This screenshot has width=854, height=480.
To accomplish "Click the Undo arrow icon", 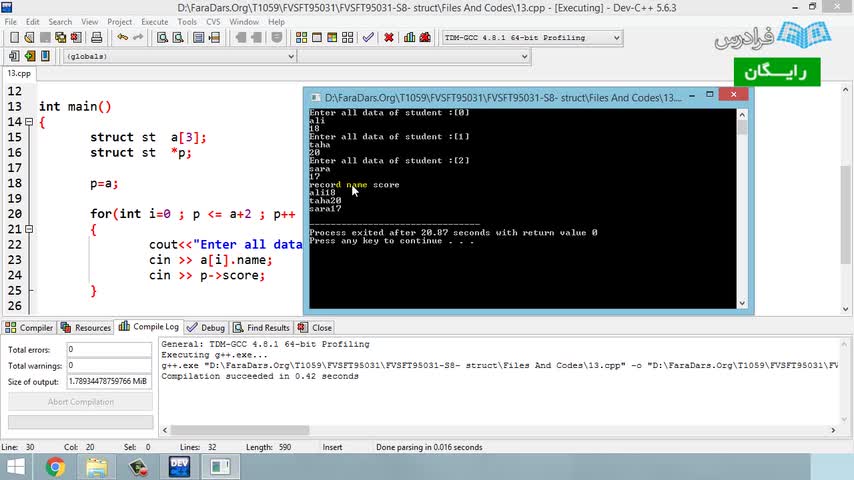I will [x=123, y=38].
